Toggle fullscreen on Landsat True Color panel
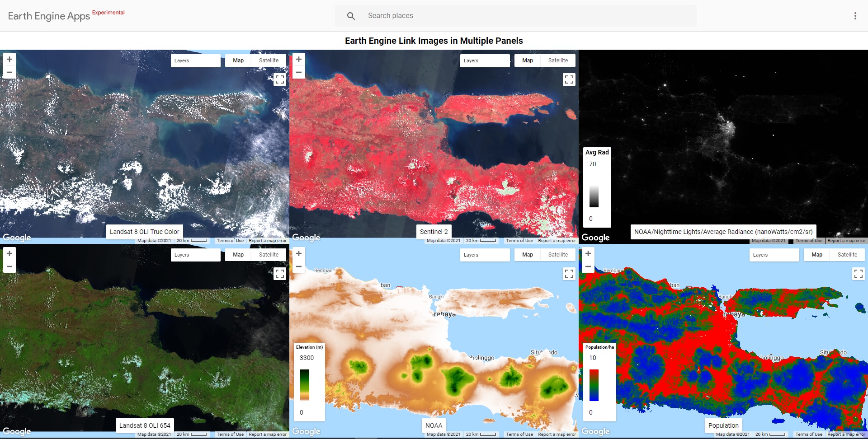 point(280,79)
